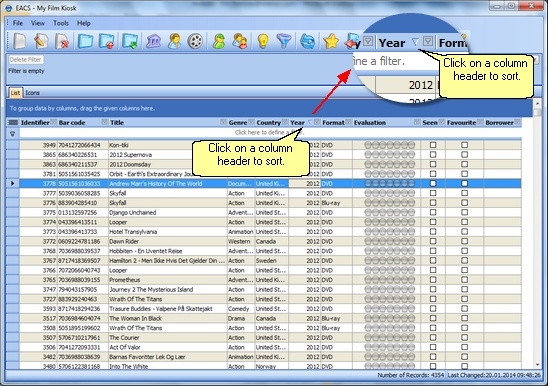Switch to the List tab

15,93
